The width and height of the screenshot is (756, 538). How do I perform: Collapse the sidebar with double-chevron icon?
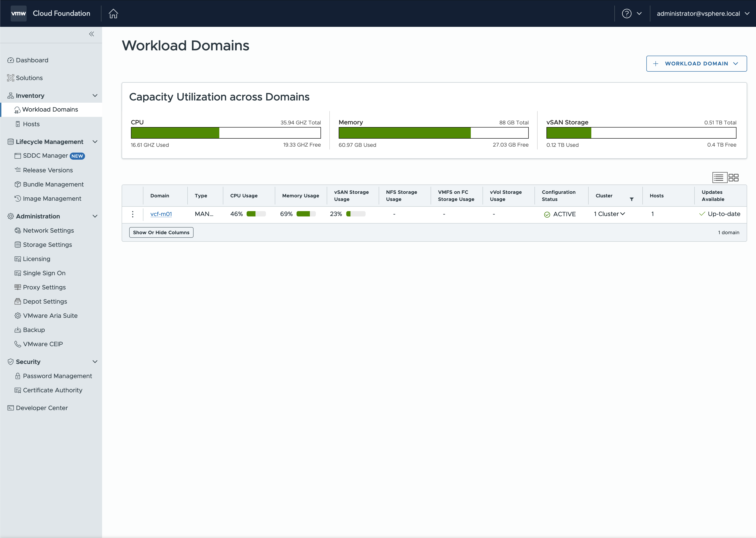(x=91, y=34)
